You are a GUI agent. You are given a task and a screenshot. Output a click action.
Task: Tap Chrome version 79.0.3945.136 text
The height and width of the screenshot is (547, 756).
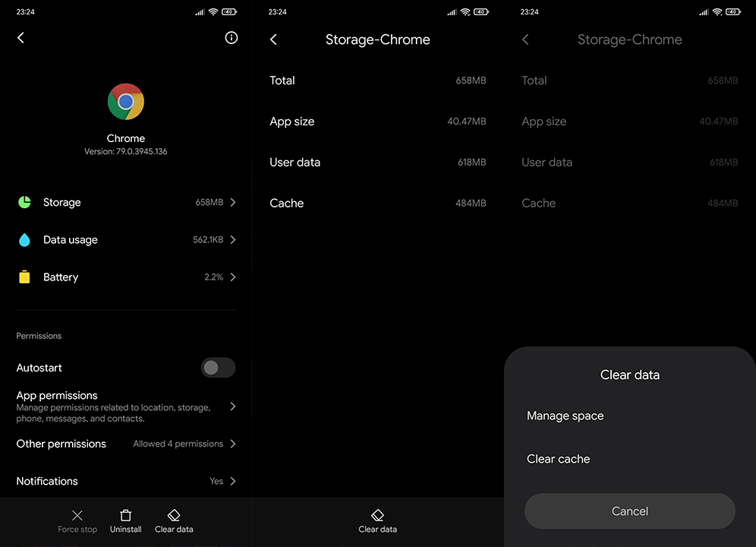click(126, 151)
